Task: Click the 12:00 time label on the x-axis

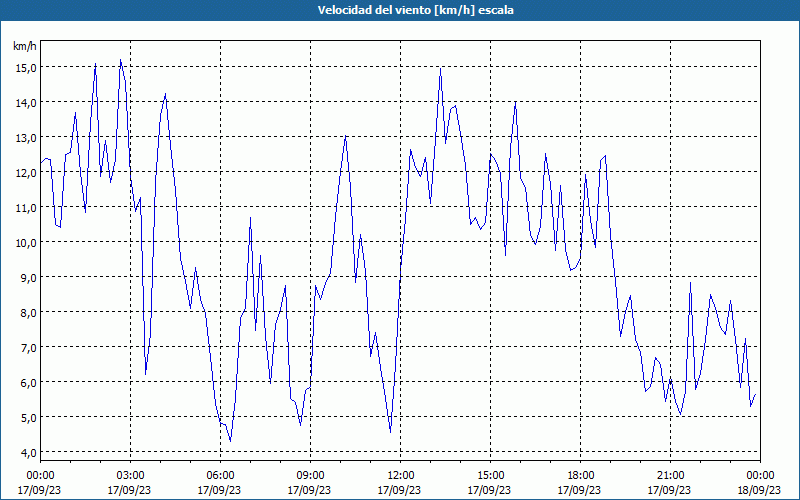Action: (401, 476)
